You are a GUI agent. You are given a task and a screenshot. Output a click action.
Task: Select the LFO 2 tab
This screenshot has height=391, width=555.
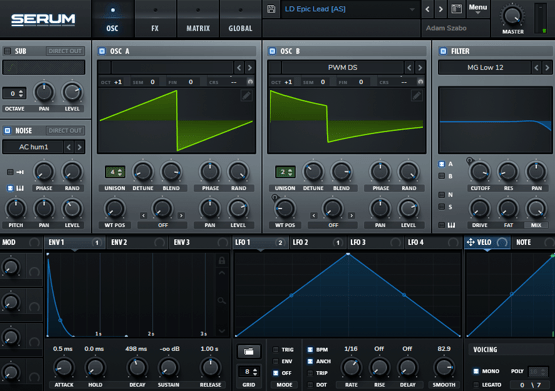tap(317, 242)
